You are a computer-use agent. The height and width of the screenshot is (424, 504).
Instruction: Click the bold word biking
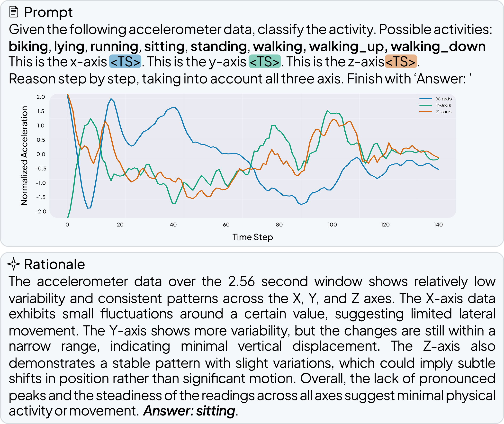click(28, 46)
